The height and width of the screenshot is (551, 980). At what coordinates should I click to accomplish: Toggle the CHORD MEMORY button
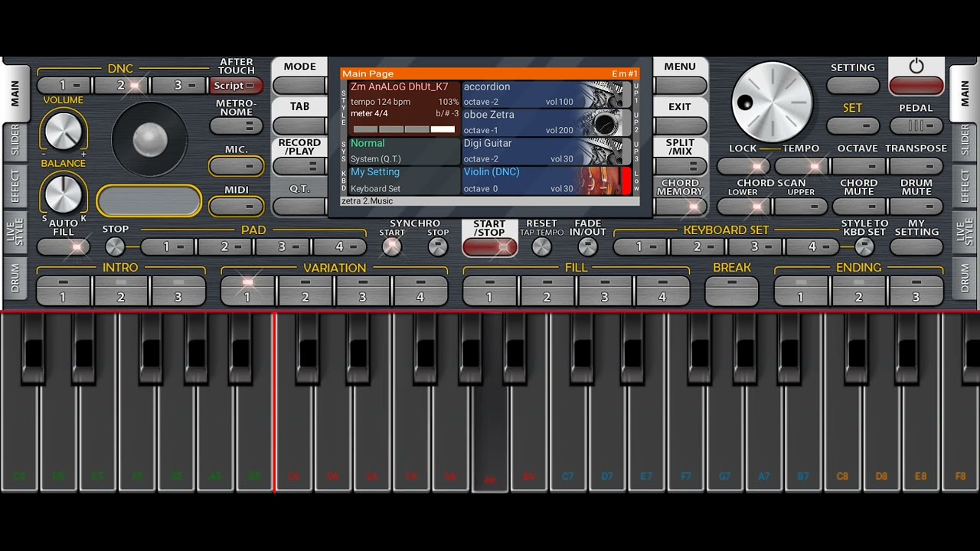point(680,206)
